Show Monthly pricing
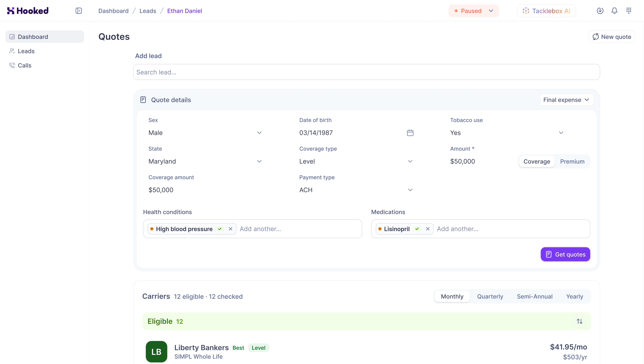The width and height of the screenshot is (644, 364). pyautogui.click(x=452, y=297)
